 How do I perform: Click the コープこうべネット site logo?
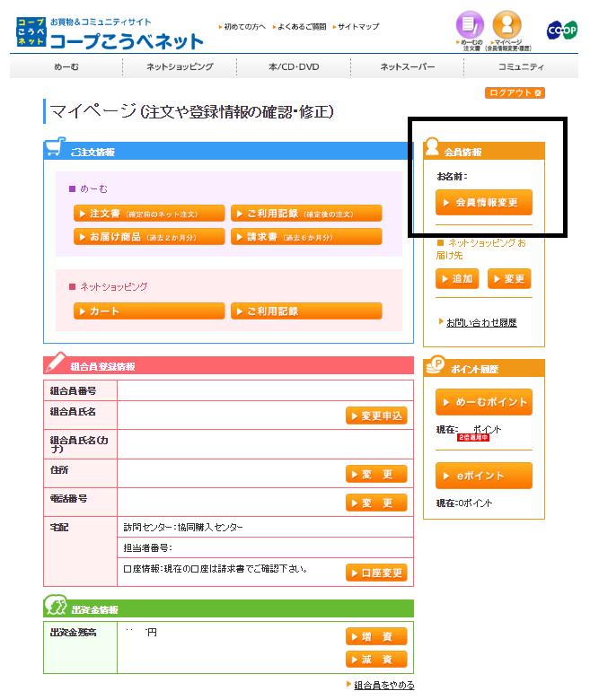pos(110,33)
